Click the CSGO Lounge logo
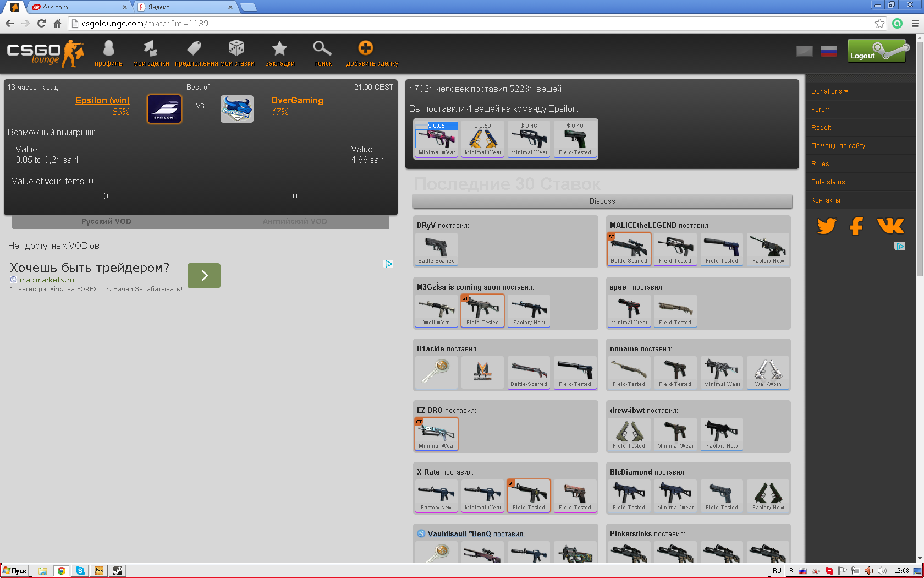This screenshot has height=578, width=924. click(x=46, y=53)
